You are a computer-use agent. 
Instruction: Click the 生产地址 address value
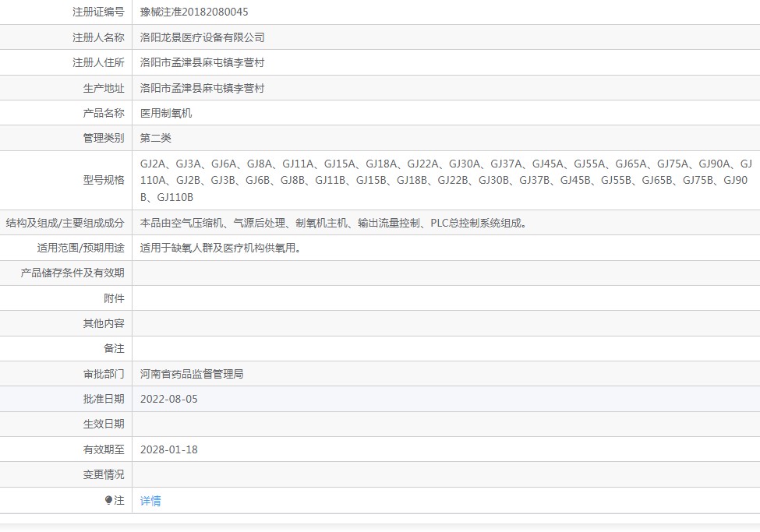[x=202, y=88]
